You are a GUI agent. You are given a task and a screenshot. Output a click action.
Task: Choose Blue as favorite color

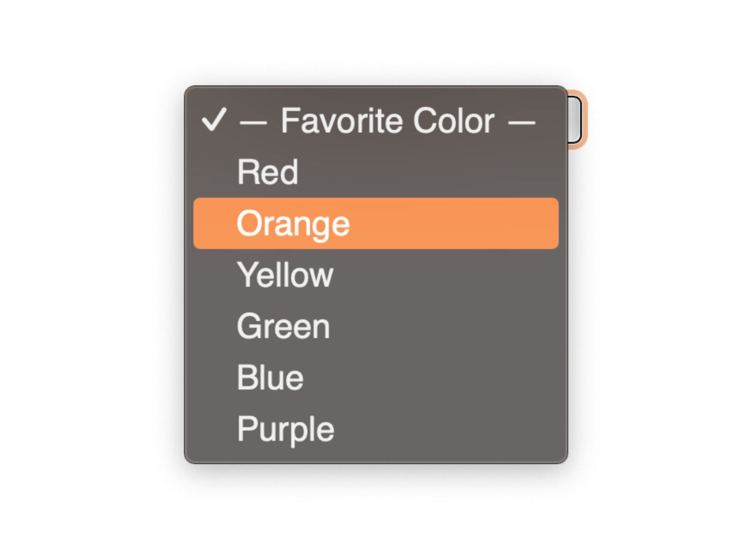click(270, 378)
